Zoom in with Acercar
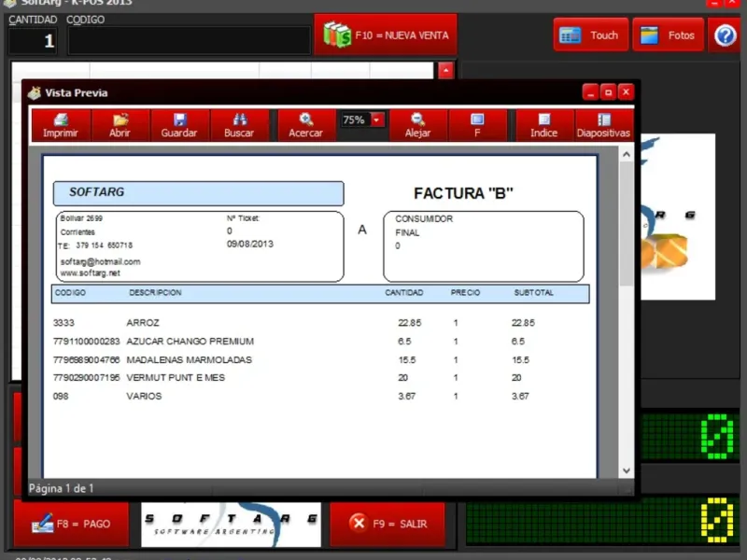This screenshot has height=560, width=747. (x=306, y=125)
